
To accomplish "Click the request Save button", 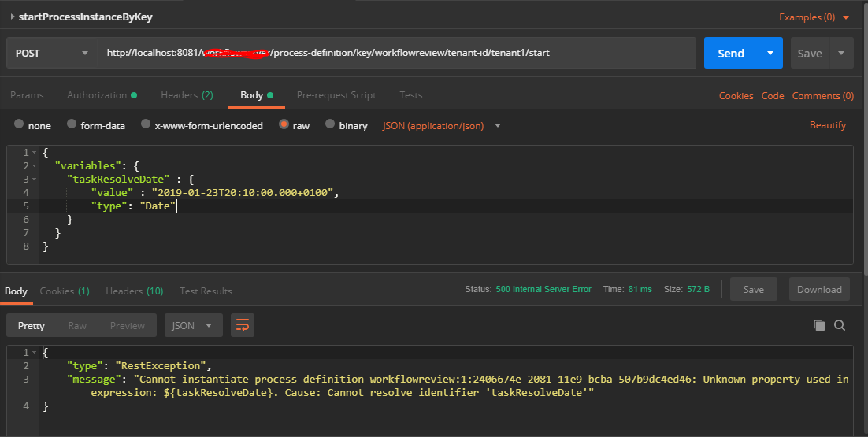I will coord(810,53).
